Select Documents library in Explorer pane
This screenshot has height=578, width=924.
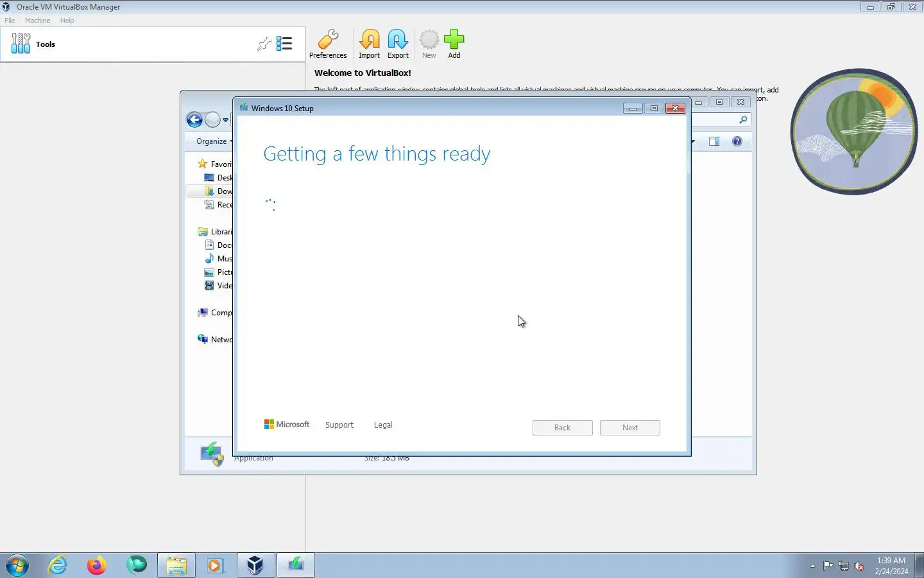pyautogui.click(x=218, y=245)
